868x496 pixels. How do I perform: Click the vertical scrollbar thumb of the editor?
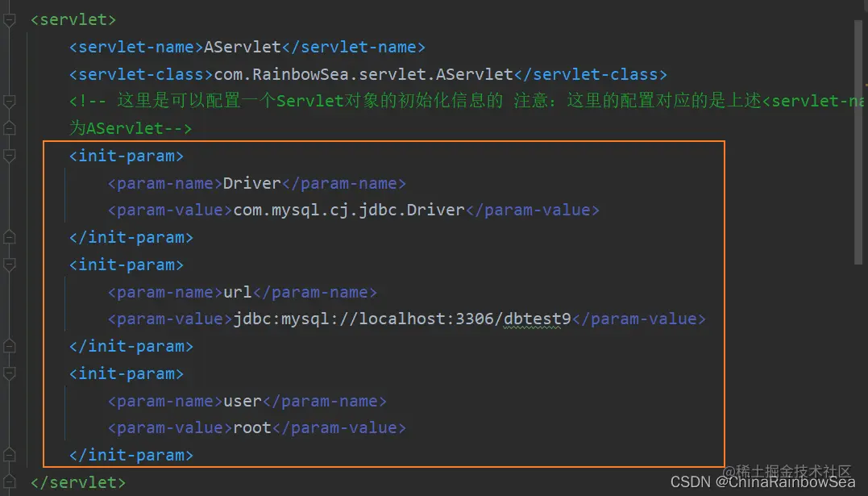pyautogui.click(x=858, y=142)
